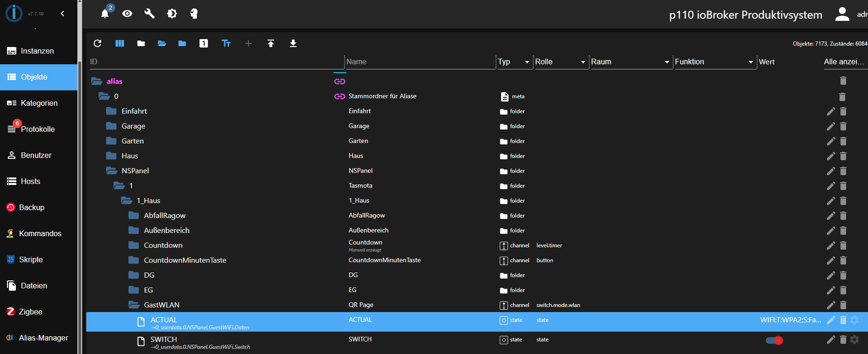Toggle the SWITCH state value switch
The width and height of the screenshot is (868, 354).
pyautogui.click(x=774, y=340)
